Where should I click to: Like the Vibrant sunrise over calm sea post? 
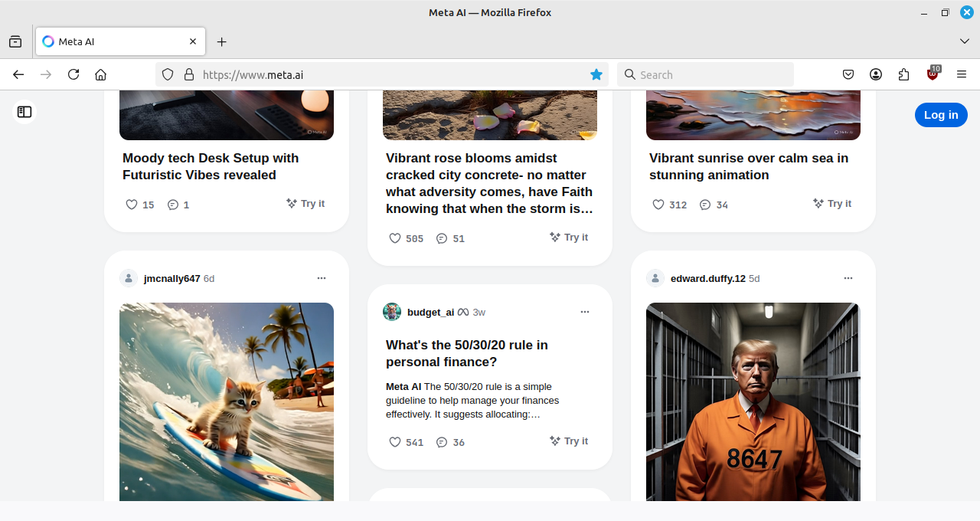click(x=658, y=205)
